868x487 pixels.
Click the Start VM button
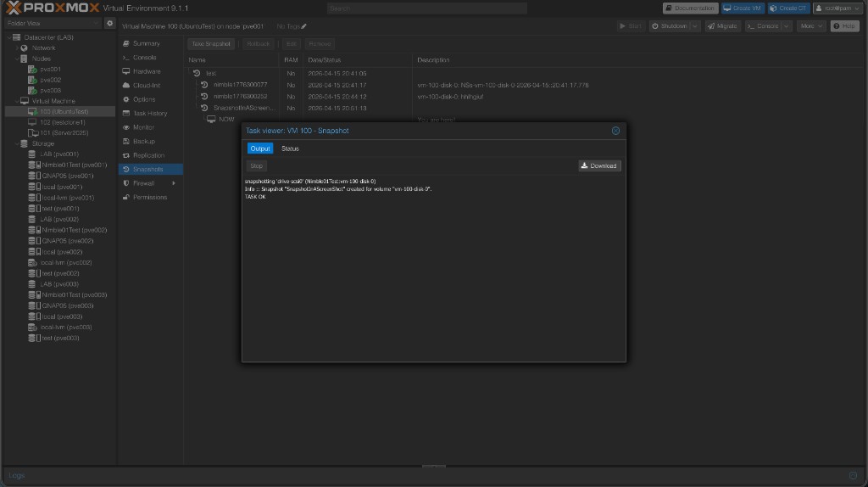631,26
